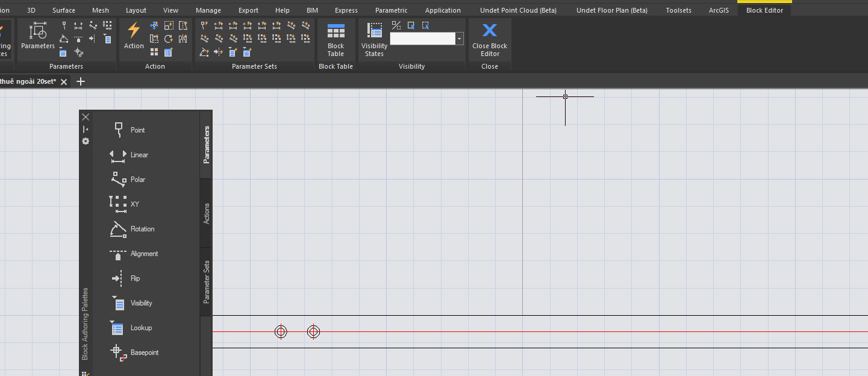Switch to Actions tab in authoring palette
The image size is (868, 376).
pyautogui.click(x=207, y=213)
